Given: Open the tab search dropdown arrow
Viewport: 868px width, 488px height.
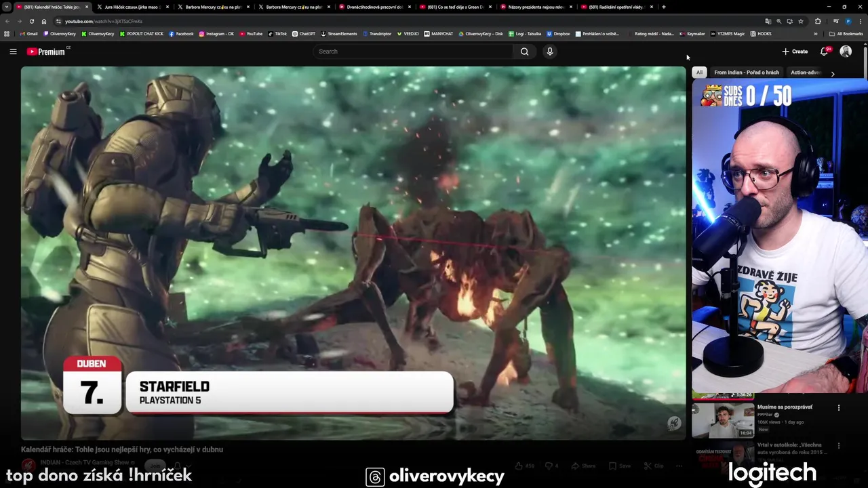Looking at the screenshot, I should [7, 7].
